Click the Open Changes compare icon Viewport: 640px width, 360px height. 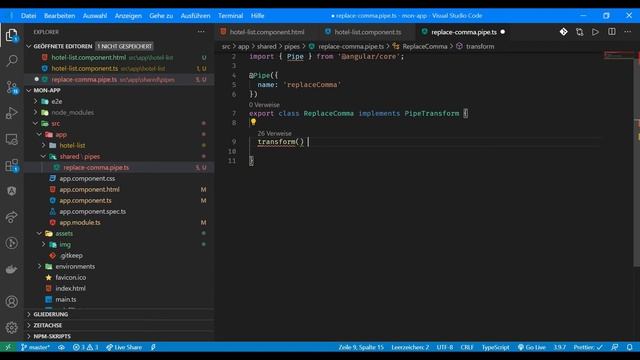click(580, 32)
